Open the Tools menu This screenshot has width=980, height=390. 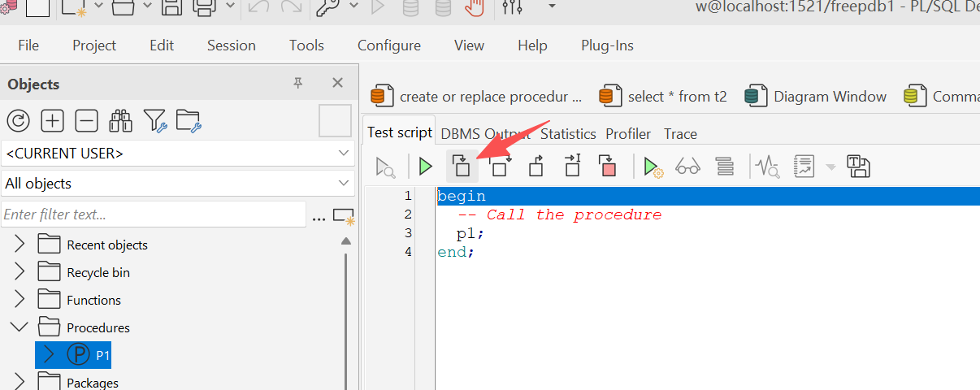coord(306,45)
